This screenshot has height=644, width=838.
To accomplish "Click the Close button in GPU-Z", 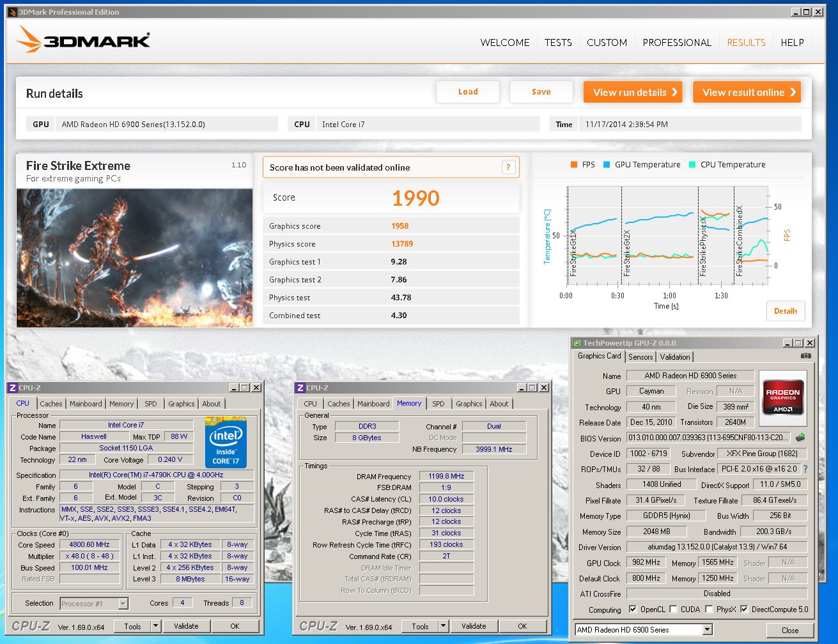I will (x=790, y=630).
